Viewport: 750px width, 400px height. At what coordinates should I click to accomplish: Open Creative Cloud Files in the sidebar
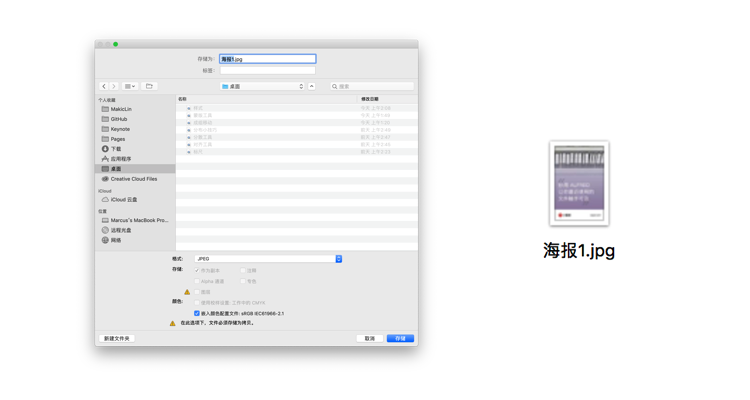tap(133, 179)
